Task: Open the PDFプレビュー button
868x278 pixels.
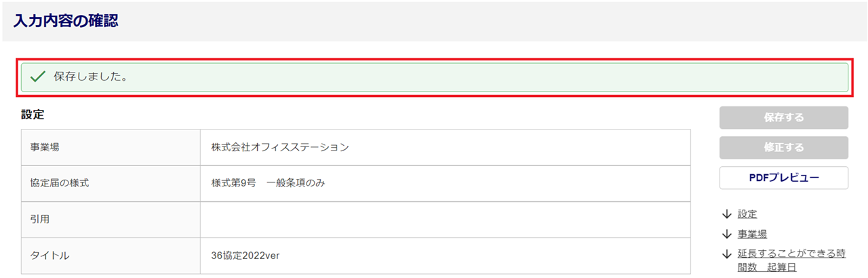Action: (x=783, y=178)
